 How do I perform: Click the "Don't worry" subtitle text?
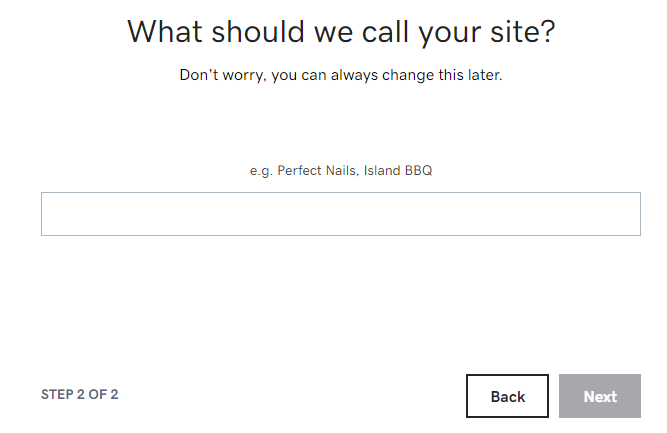(x=340, y=75)
